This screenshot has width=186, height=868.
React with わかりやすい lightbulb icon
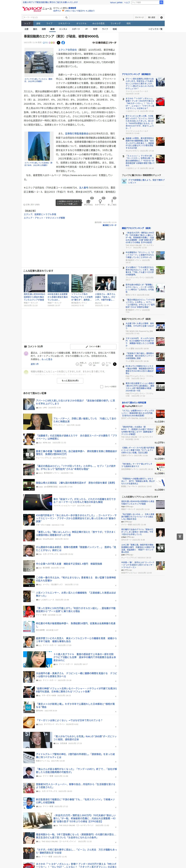pos(100,202)
